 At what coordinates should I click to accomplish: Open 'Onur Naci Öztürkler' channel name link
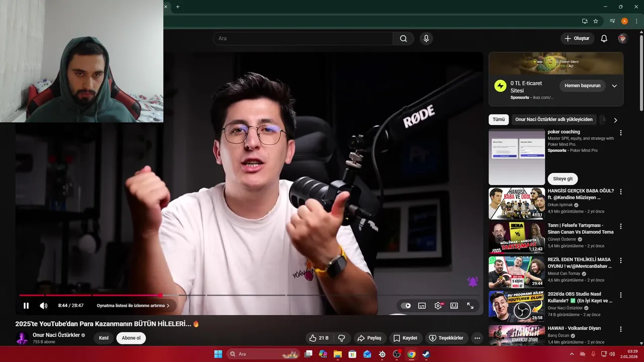[x=56, y=335]
